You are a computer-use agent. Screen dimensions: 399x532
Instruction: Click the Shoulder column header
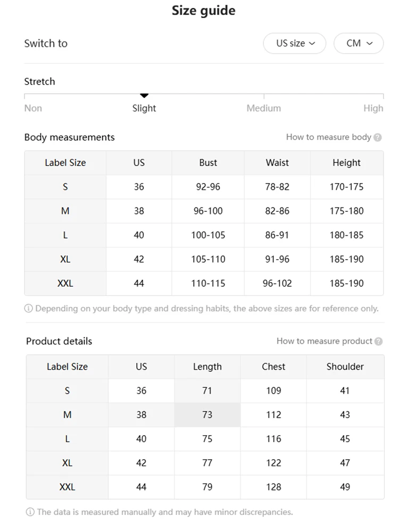345,367
